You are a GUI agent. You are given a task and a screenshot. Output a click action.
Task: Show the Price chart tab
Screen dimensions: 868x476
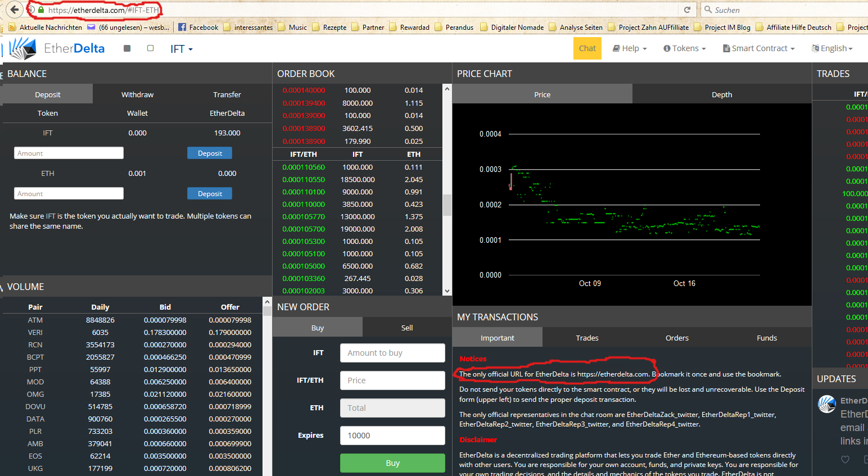(x=542, y=94)
